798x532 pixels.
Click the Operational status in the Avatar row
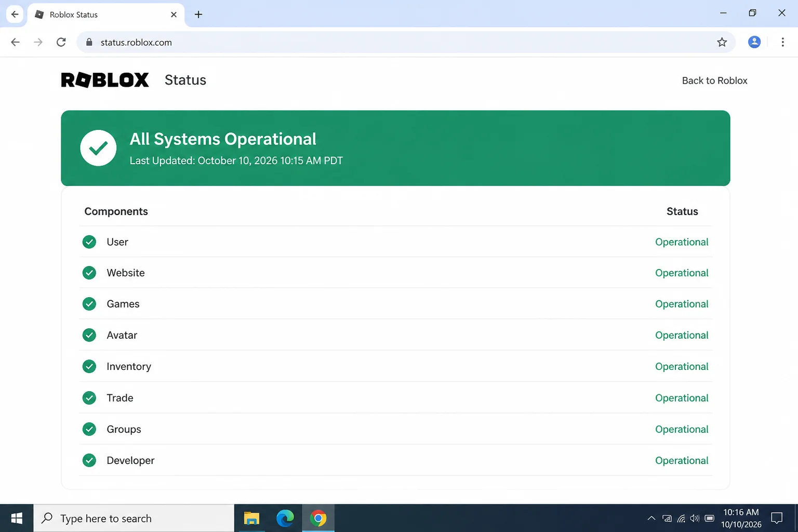click(x=682, y=335)
